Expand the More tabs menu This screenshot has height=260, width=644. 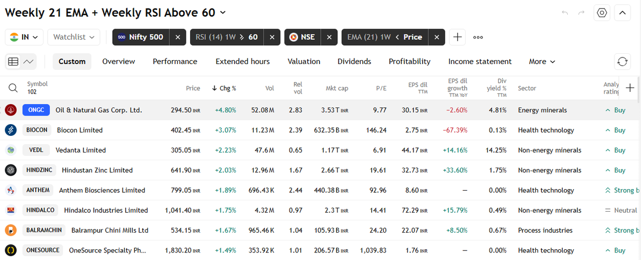pos(542,62)
